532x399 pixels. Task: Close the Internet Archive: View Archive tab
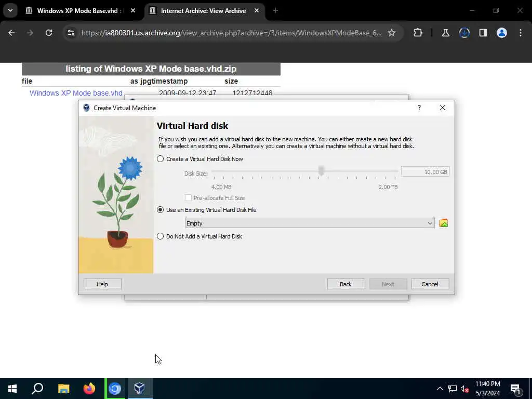click(x=257, y=11)
